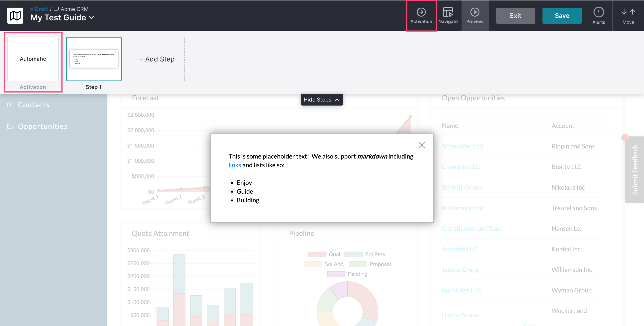Click the Enjoy bullet item
Image resolution: width=644 pixels, height=326 pixels.
click(x=244, y=183)
